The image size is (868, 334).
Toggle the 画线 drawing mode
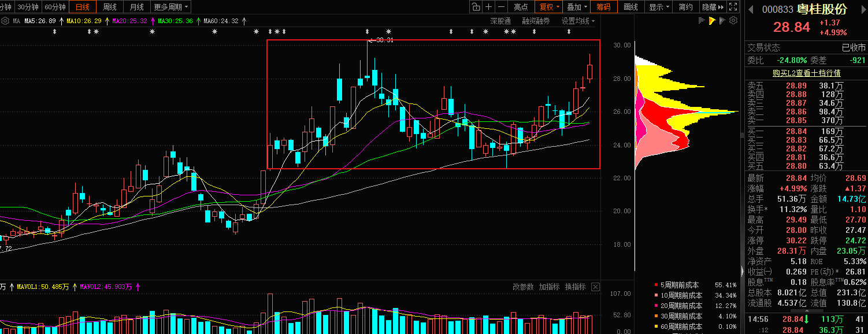[x=631, y=7]
